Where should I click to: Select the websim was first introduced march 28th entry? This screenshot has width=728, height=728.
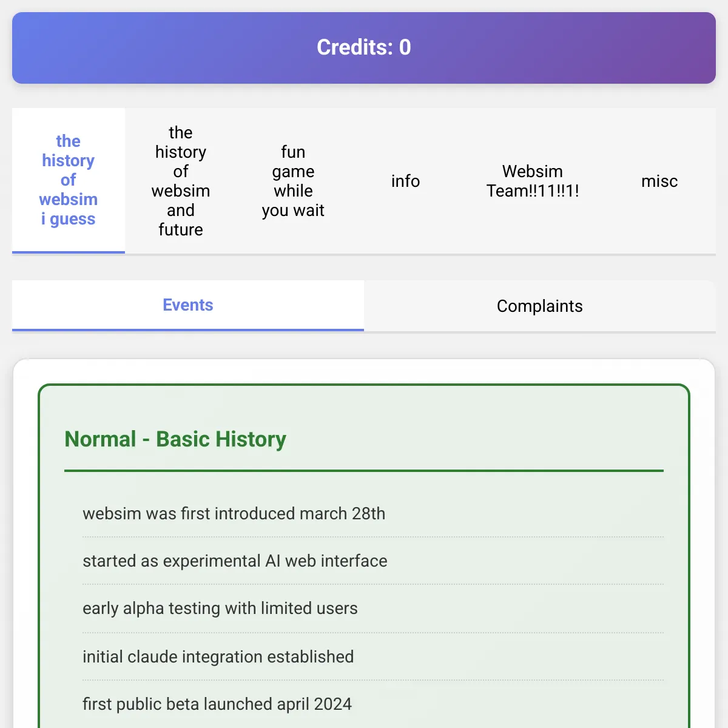(373, 513)
